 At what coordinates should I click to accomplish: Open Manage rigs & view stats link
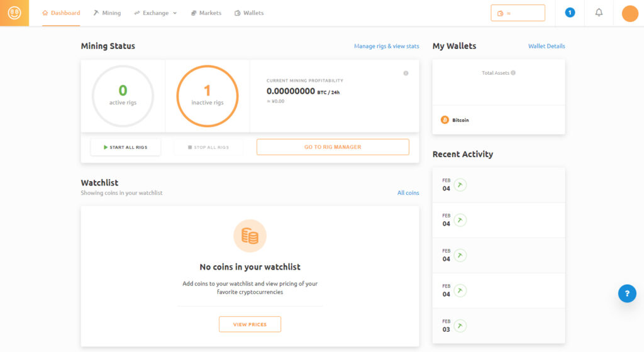(x=387, y=46)
